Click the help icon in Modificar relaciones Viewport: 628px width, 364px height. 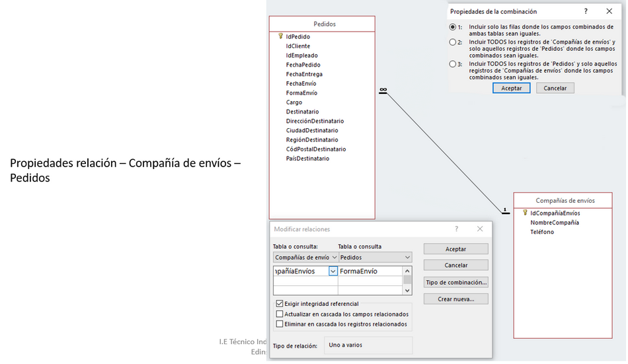(456, 229)
